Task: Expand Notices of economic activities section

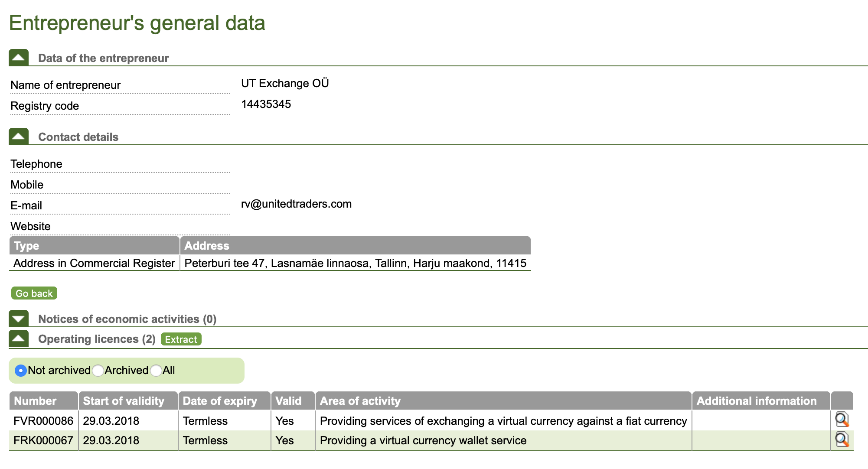Action: 19,319
